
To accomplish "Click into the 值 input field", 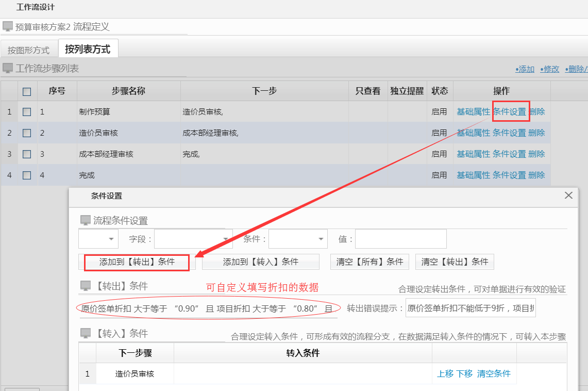I will point(400,239).
